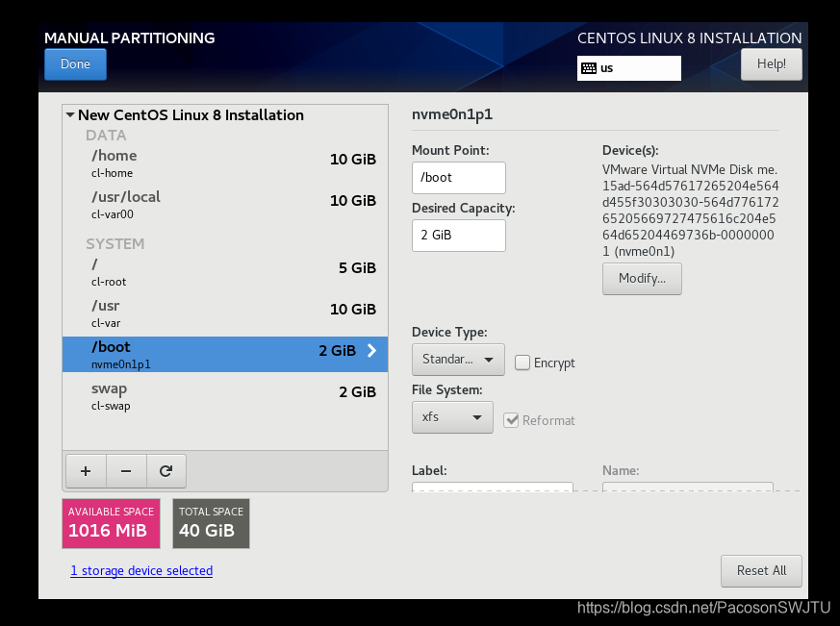The height and width of the screenshot is (626, 840).
Task: Click the cl-var00 volume label
Action: tap(113, 214)
